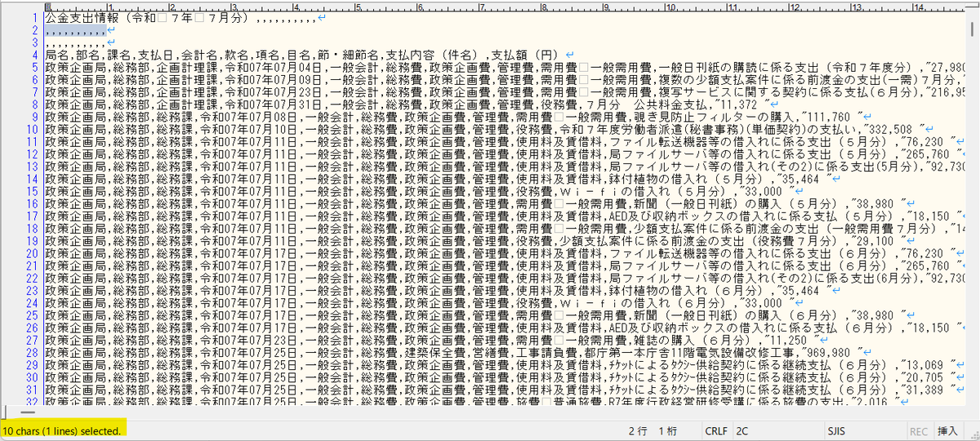
Task: Click the REC macro recording indicator
Action: pyautogui.click(x=919, y=430)
